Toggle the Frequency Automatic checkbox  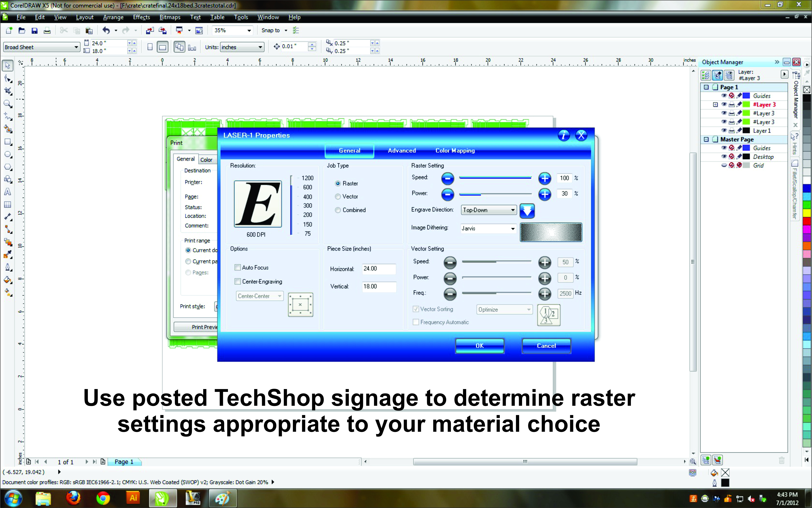tap(416, 322)
